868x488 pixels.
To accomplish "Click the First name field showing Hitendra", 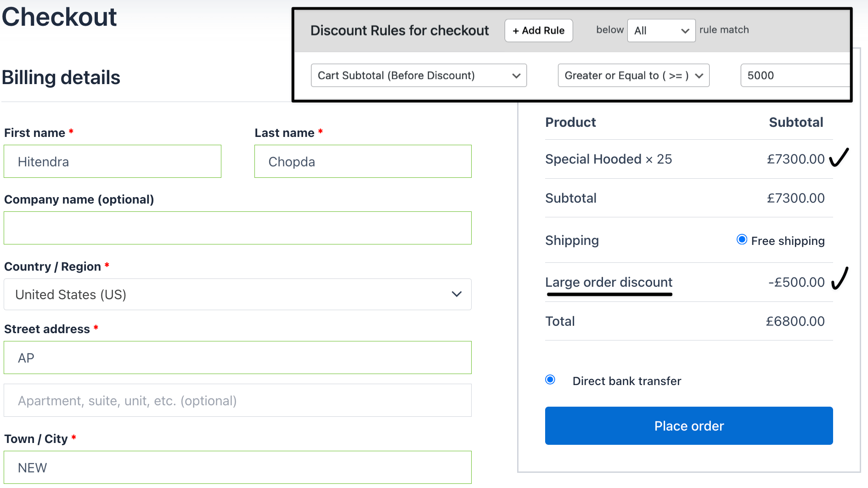I will [x=112, y=161].
